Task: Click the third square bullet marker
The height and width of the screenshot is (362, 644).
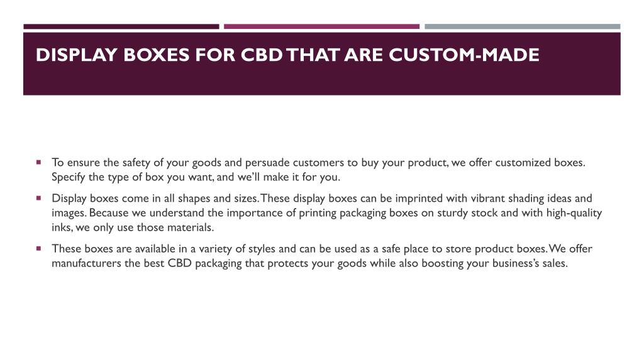Action: 38,248
